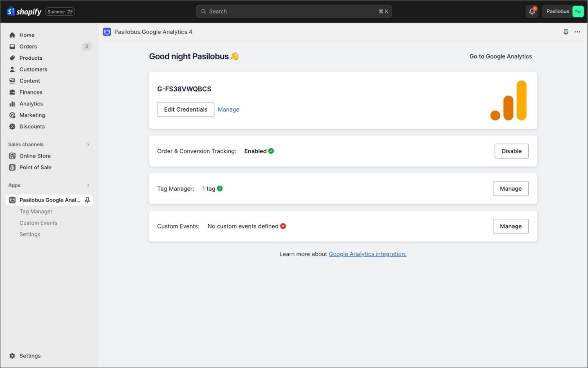Open the Google Analytics integration link

(367, 254)
